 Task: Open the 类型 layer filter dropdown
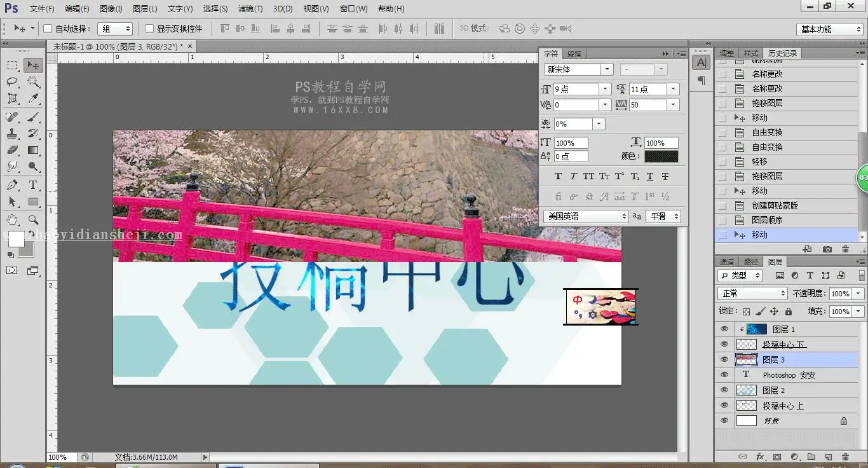[740, 275]
